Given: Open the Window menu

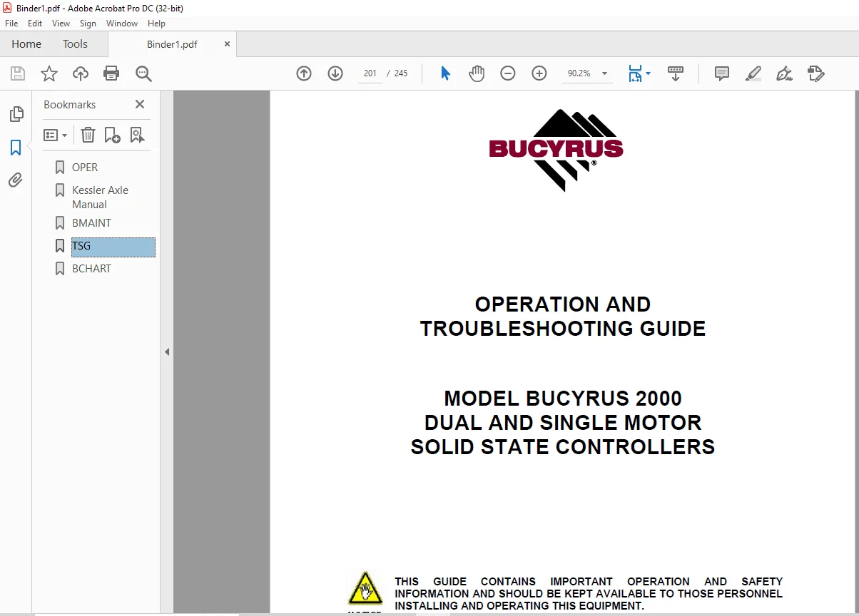Looking at the screenshot, I should point(122,24).
